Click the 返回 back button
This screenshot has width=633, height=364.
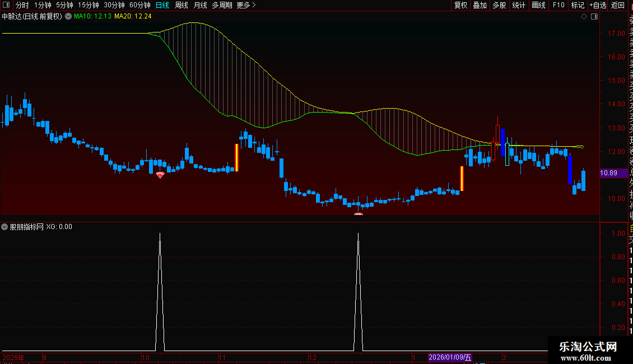coord(618,5)
